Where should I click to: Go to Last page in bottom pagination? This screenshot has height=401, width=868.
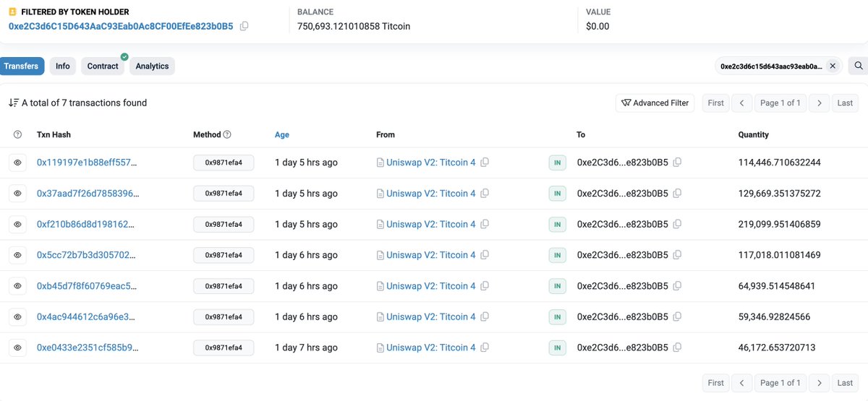coord(846,383)
